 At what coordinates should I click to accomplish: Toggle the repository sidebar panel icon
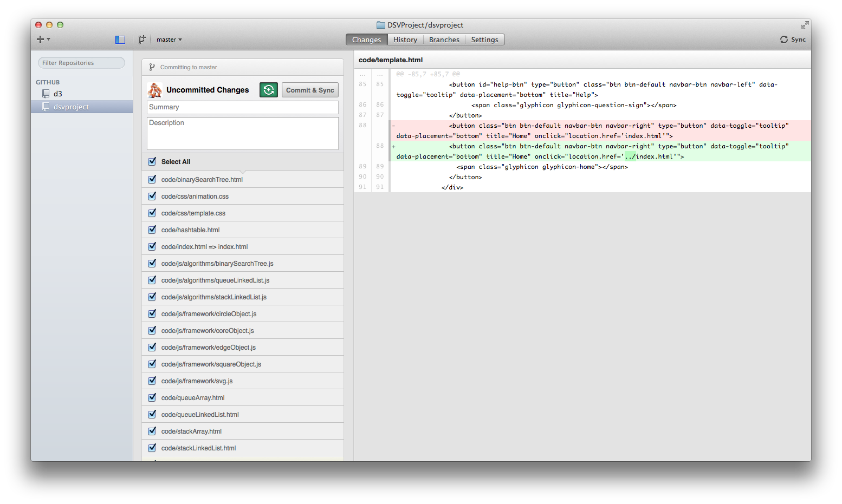click(x=120, y=40)
